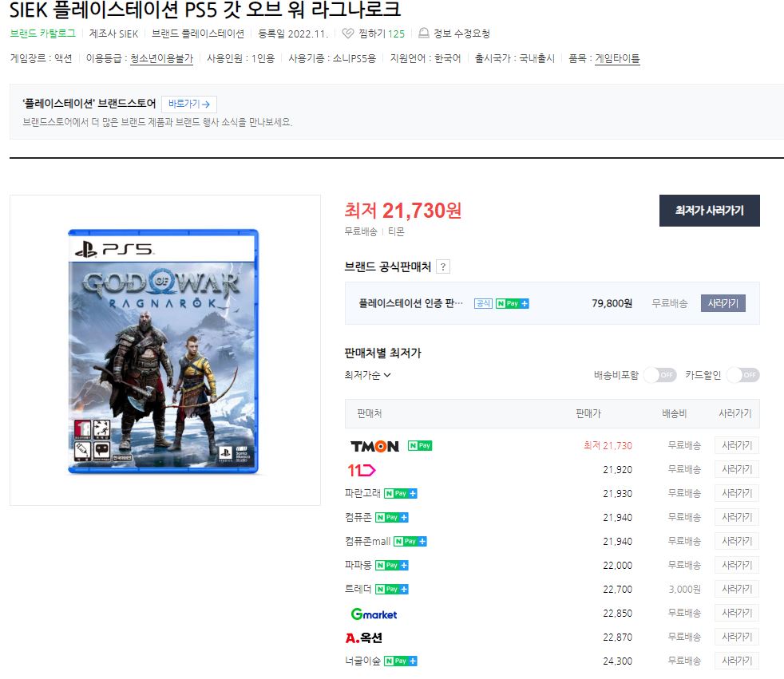This screenshot has height=679, width=784.
Task: Click the Gmarket seller logo
Action: pyautogui.click(x=374, y=614)
